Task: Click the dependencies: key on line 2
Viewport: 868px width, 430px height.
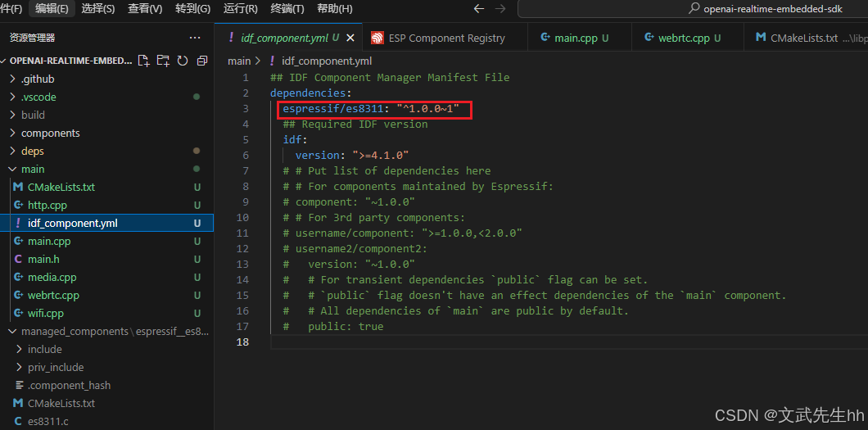Action: tap(311, 93)
